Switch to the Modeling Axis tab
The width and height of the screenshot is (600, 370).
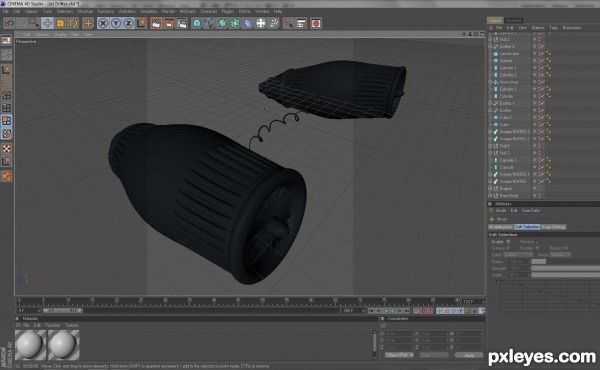[x=501, y=227]
